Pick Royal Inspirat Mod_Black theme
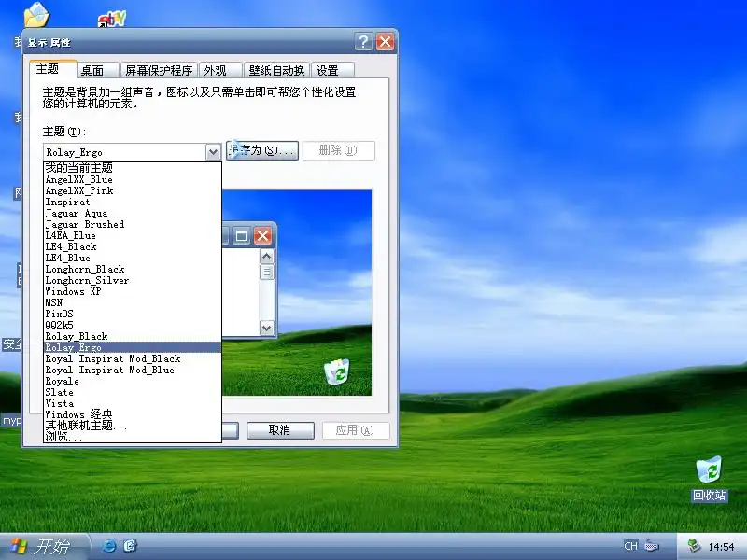The height and width of the screenshot is (560, 747). pos(133,358)
